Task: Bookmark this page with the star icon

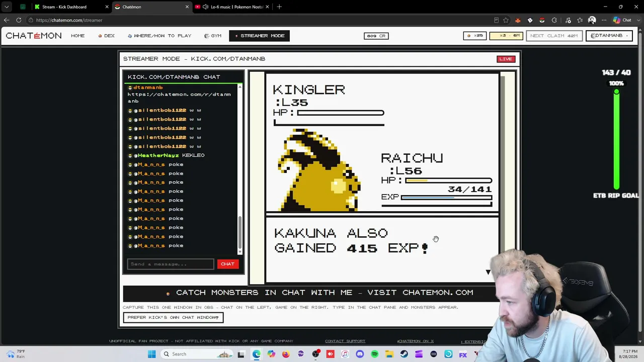Action: pos(506,20)
